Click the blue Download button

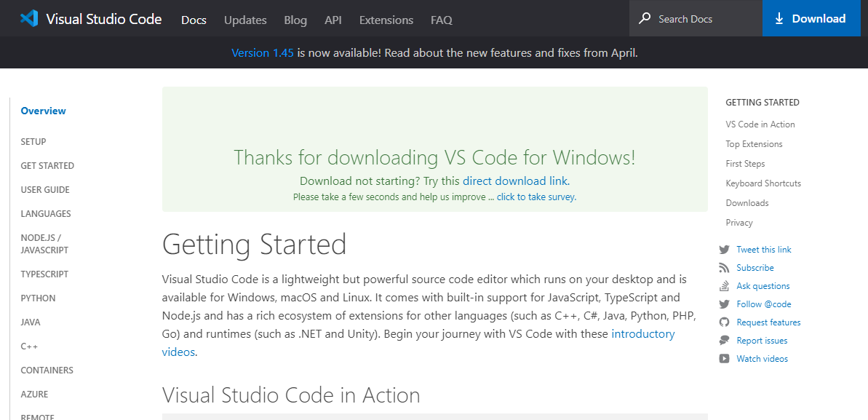811,18
